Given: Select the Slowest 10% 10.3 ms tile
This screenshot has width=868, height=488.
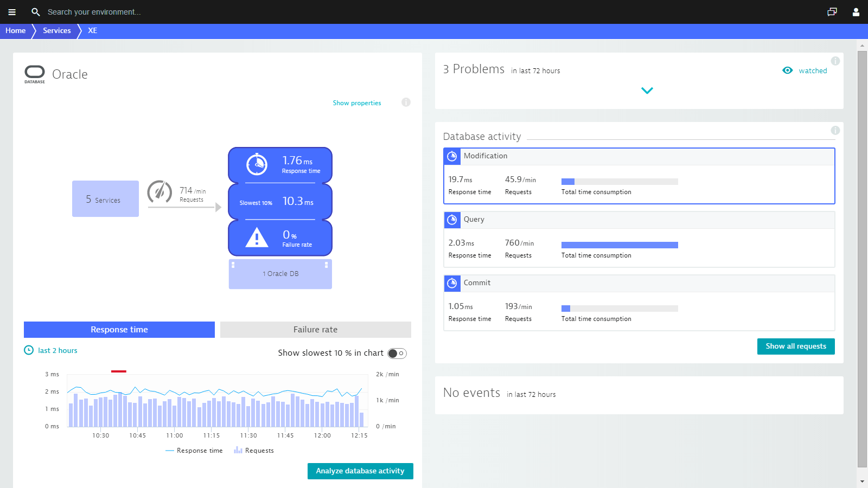Looking at the screenshot, I should 280,202.
